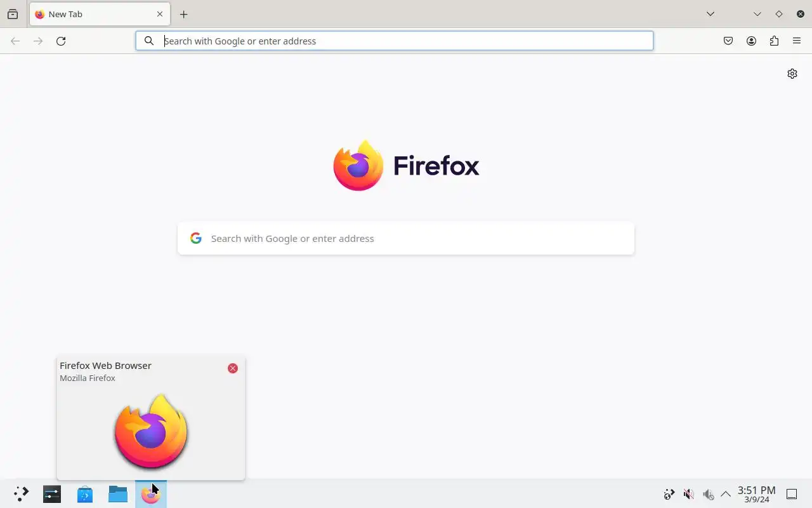The image size is (812, 508).
Task: Personalize new tab with gear icon
Action: 792,74
